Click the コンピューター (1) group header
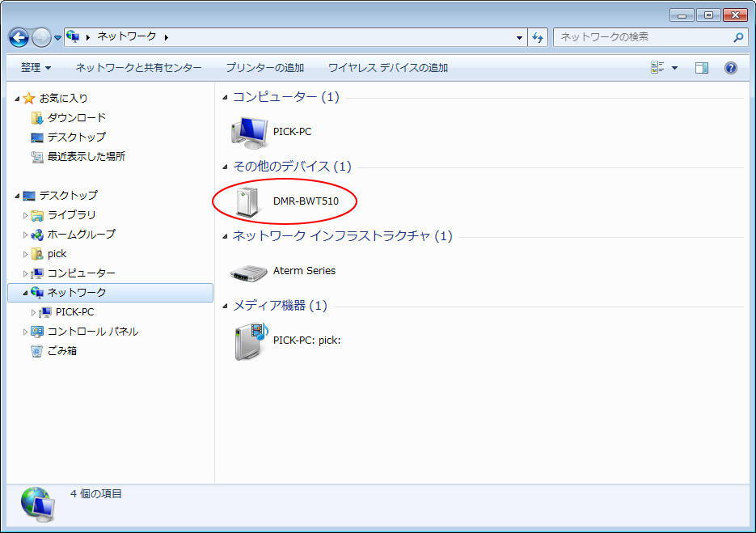The image size is (756, 533). tap(286, 97)
